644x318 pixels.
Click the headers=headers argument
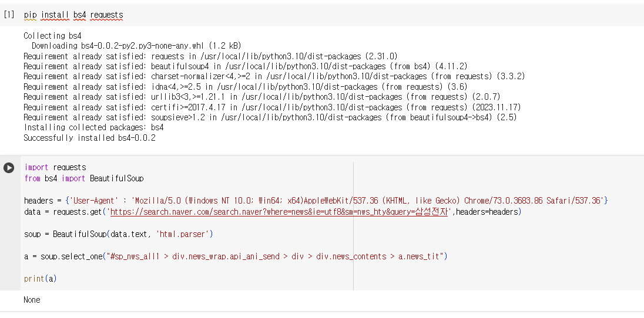pos(487,212)
